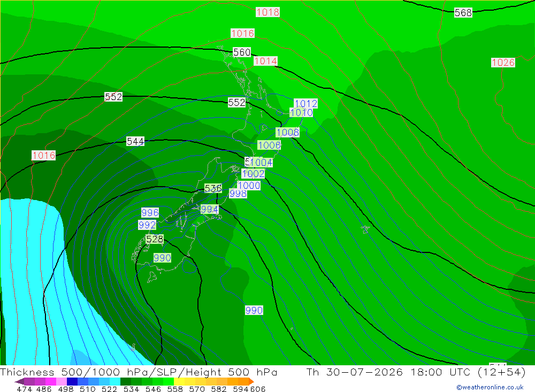Select the brightest green legend swatch
This screenshot has width=535, height=392.
point(169,381)
